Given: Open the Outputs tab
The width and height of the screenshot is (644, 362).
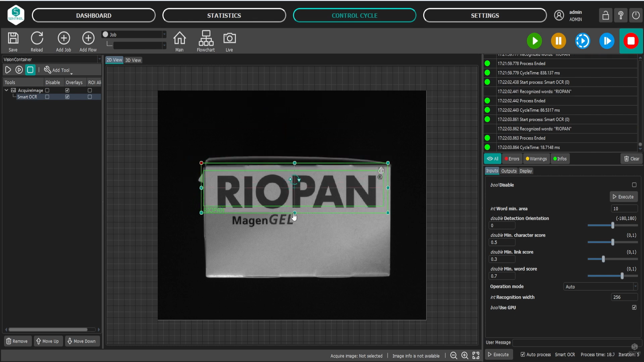Looking at the screenshot, I should tap(508, 171).
